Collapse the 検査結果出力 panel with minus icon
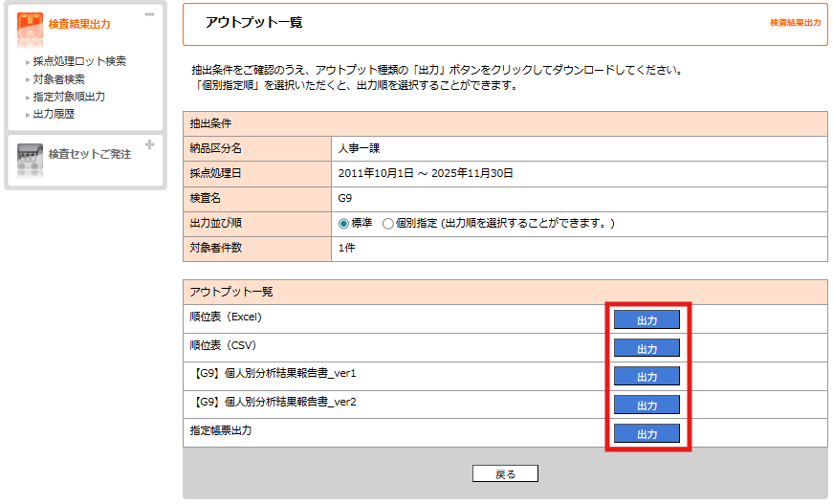Viewport: 833px width, 504px height. [x=149, y=15]
